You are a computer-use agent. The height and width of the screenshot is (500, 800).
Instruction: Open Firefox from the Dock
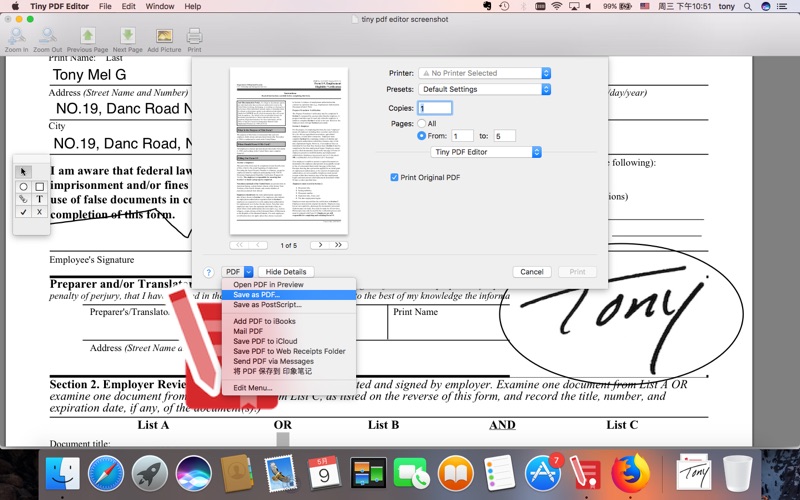pyautogui.click(x=631, y=473)
